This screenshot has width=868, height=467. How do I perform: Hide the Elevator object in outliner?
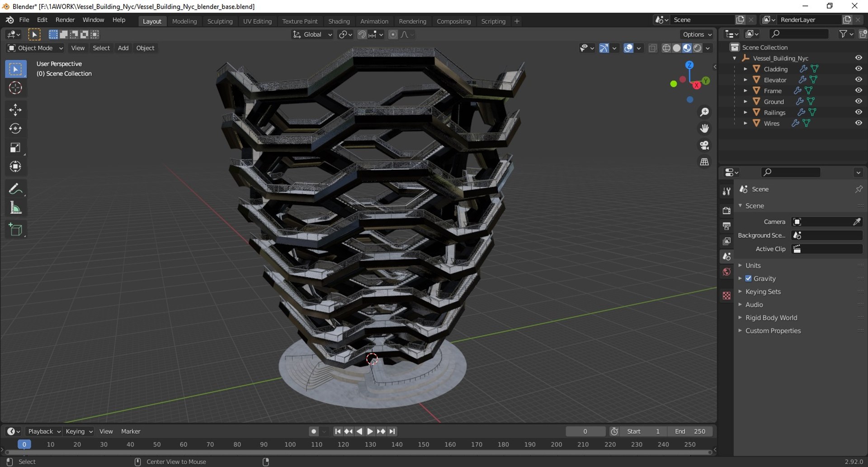click(x=859, y=80)
